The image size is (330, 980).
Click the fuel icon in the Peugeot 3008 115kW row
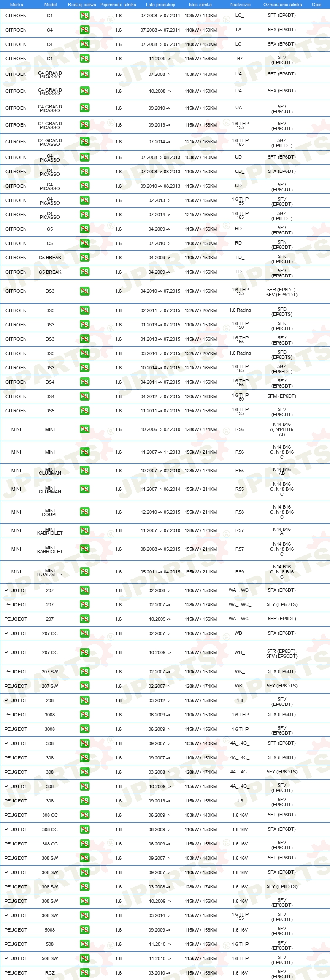point(84,729)
